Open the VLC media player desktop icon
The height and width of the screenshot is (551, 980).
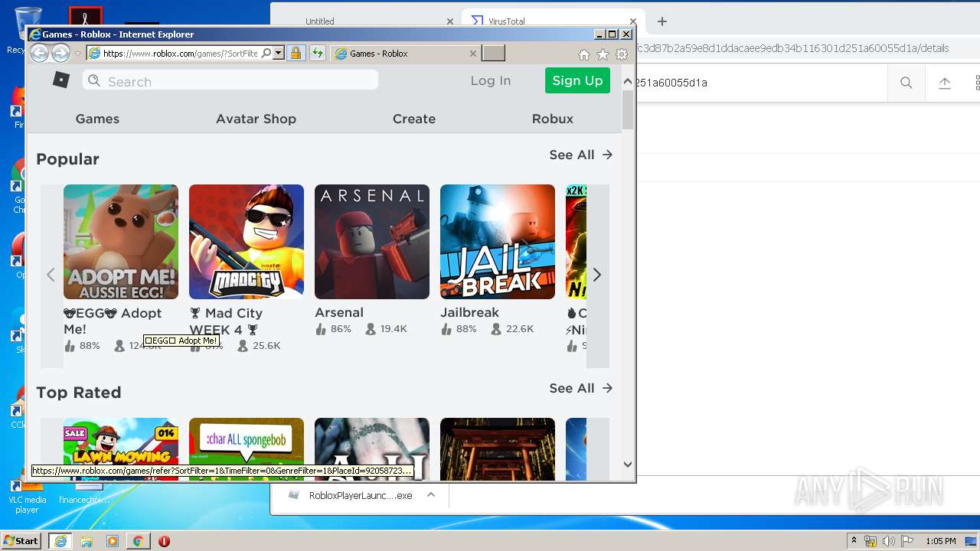click(x=27, y=497)
